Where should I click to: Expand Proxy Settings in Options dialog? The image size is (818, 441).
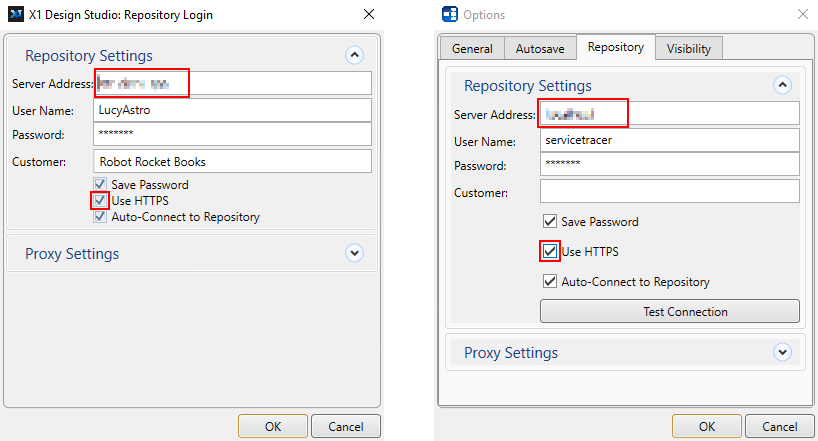783,352
